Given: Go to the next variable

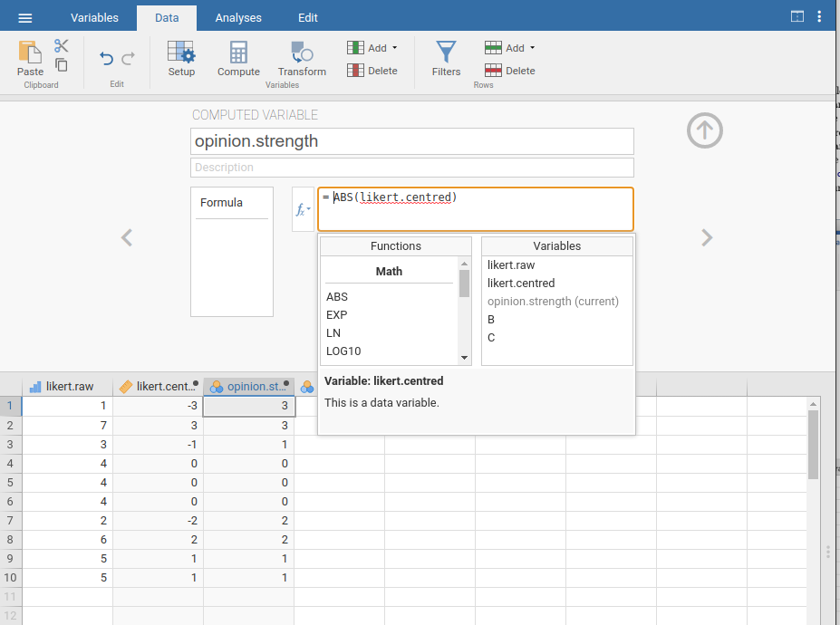Looking at the screenshot, I should coord(707,237).
